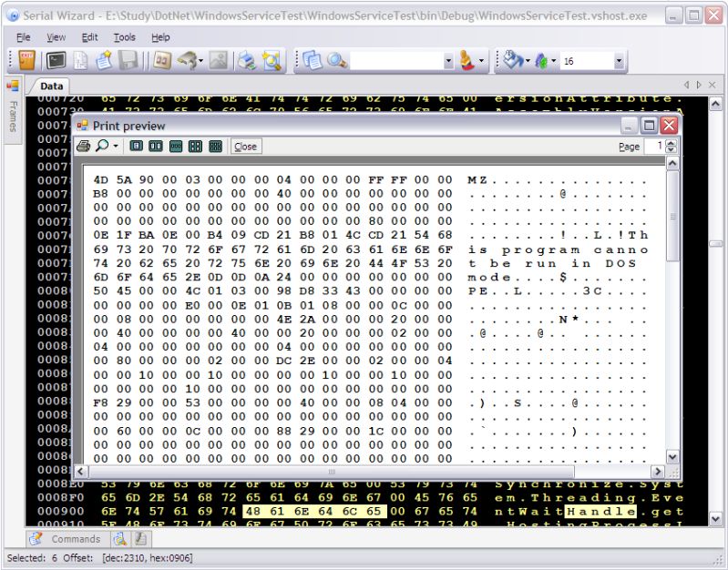728x570 pixels.
Task: Show six pages in Print preview
Action: click(215, 147)
